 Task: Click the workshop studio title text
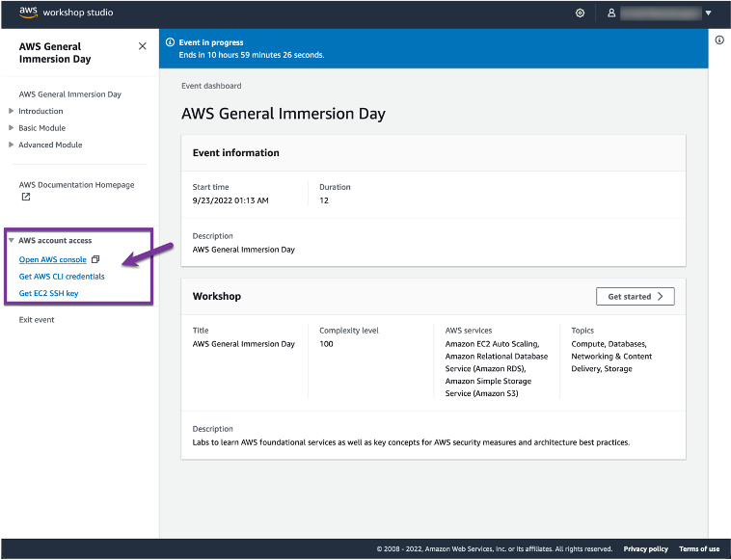pos(78,13)
